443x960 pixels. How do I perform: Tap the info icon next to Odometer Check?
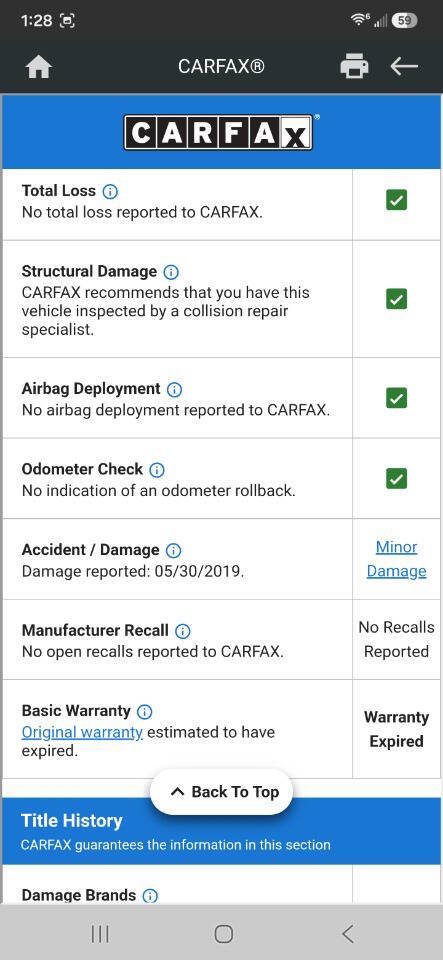(x=157, y=470)
